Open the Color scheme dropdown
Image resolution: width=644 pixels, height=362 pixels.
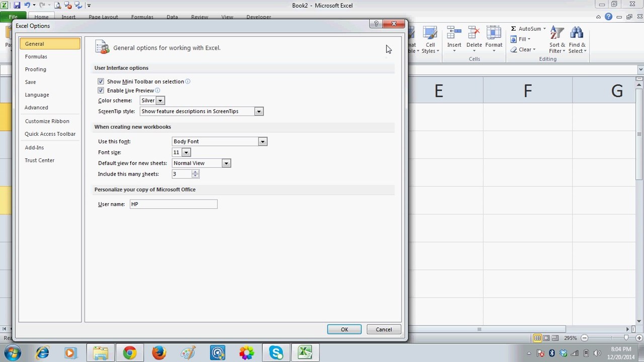tap(160, 101)
